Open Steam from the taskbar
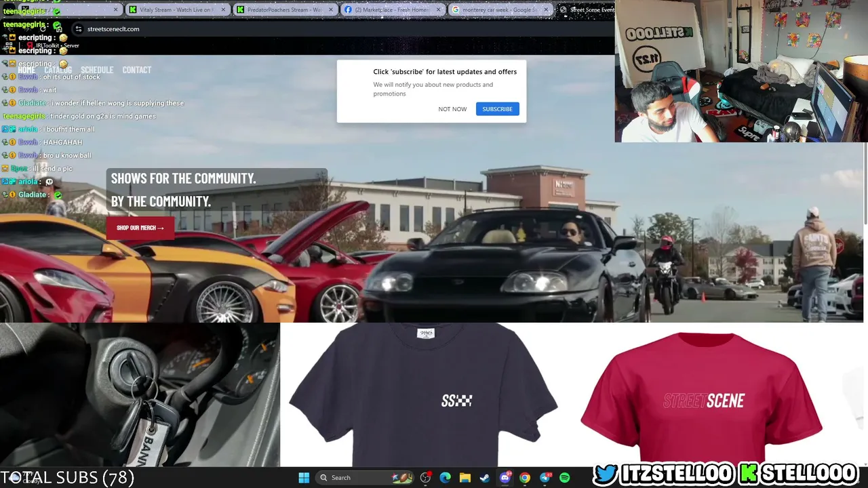This screenshot has height=488, width=868. pos(485,478)
